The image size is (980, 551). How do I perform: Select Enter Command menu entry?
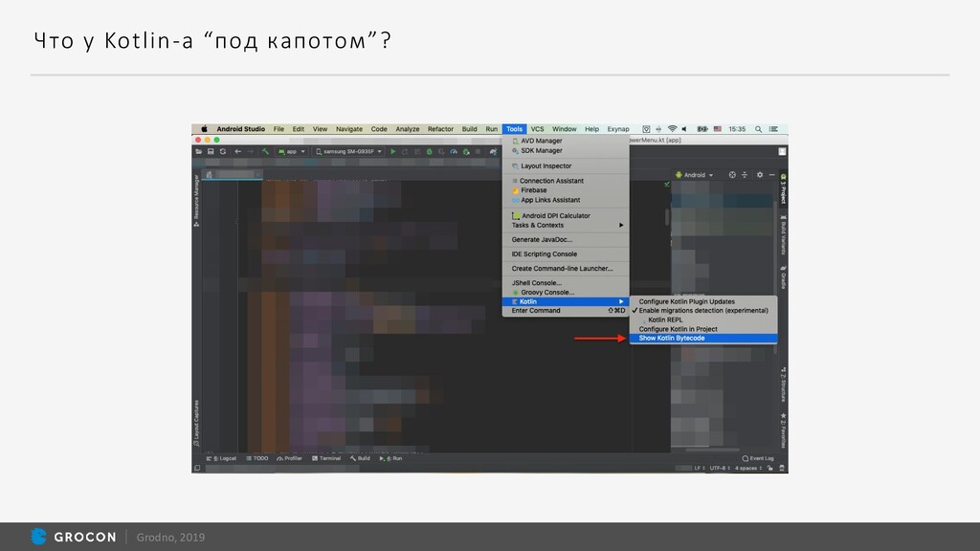(566, 311)
